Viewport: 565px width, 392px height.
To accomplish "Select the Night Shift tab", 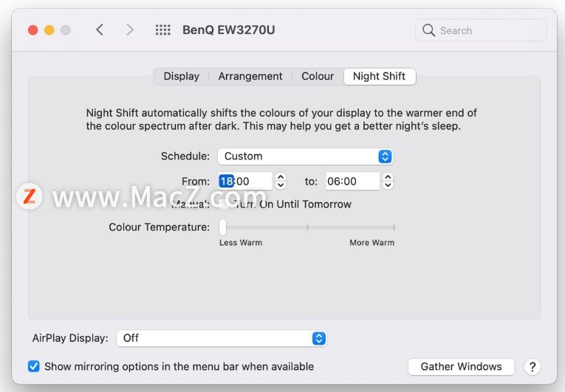I will tap(380, 76).
